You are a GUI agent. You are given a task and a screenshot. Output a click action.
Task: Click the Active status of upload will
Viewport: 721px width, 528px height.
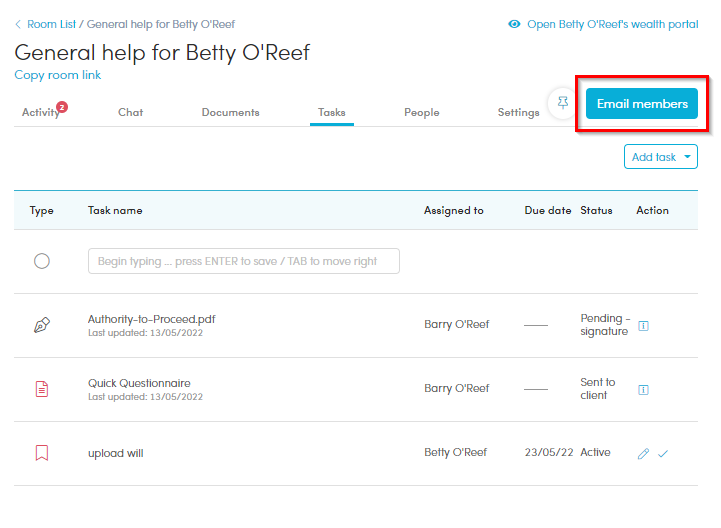[595, 453]
